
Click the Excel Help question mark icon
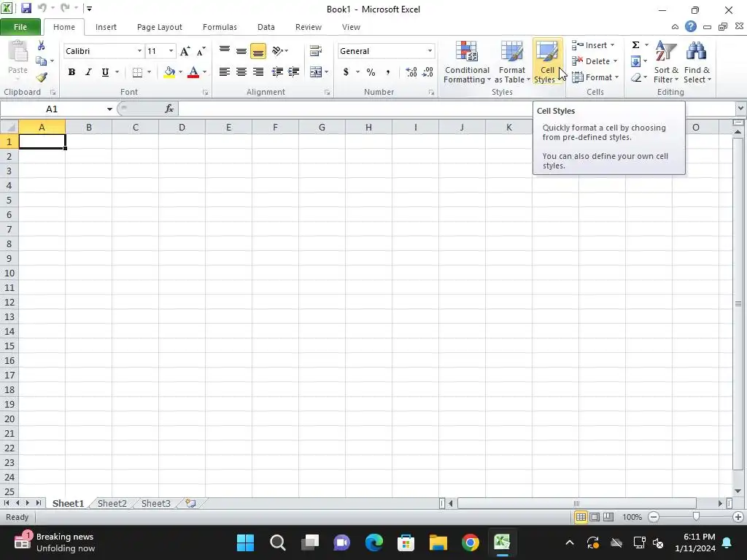click(x=691, y=27)
